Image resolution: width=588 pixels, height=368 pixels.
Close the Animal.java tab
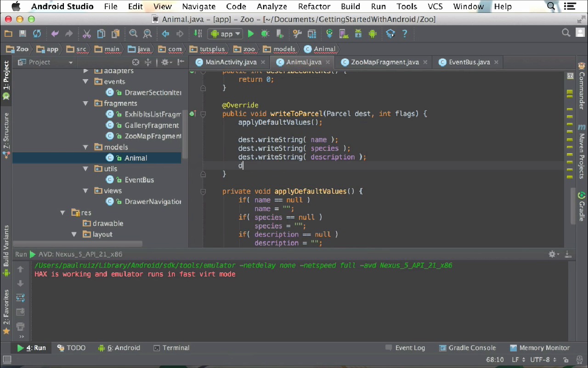tap(328, 63)
